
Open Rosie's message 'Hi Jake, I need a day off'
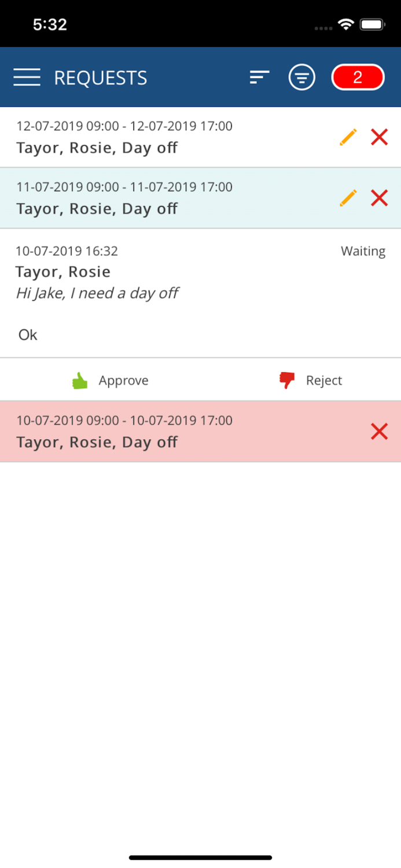tap(98, 293)
